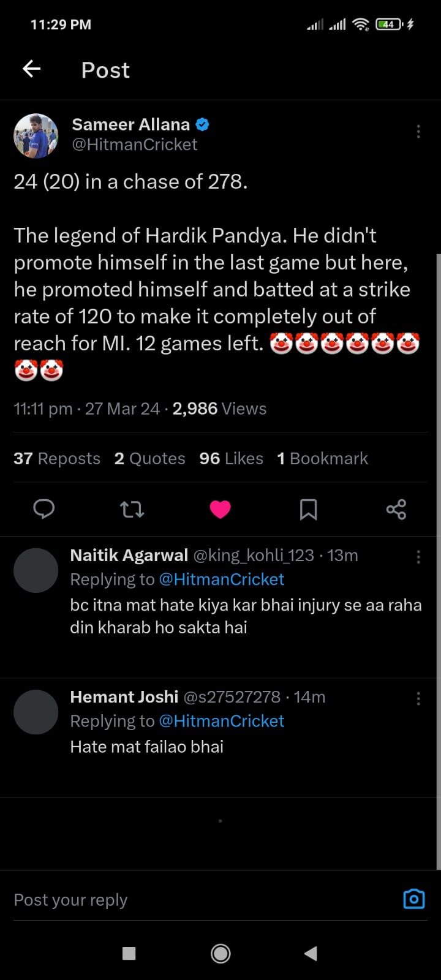Open three-dot menu on Sameer Allana's post
Screen dimensions: 441x980
pyautogui.click(x=418, y=132)
